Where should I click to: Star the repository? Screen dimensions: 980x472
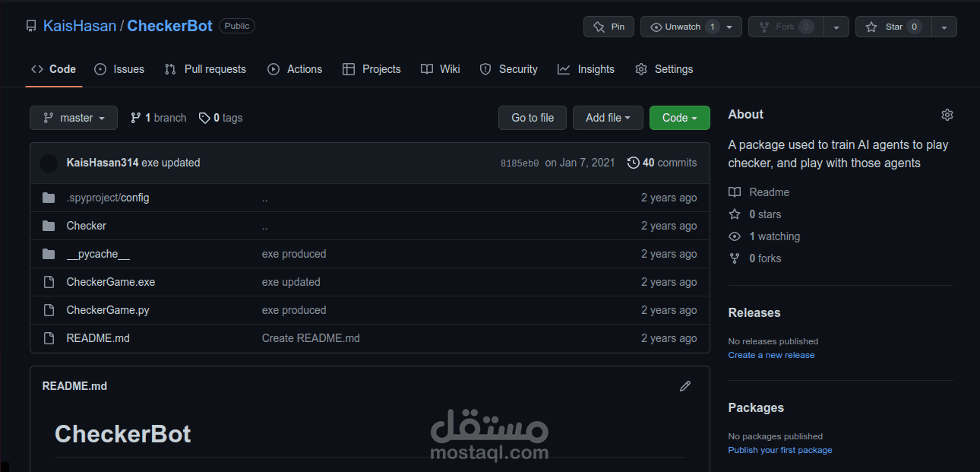[893, 27]
